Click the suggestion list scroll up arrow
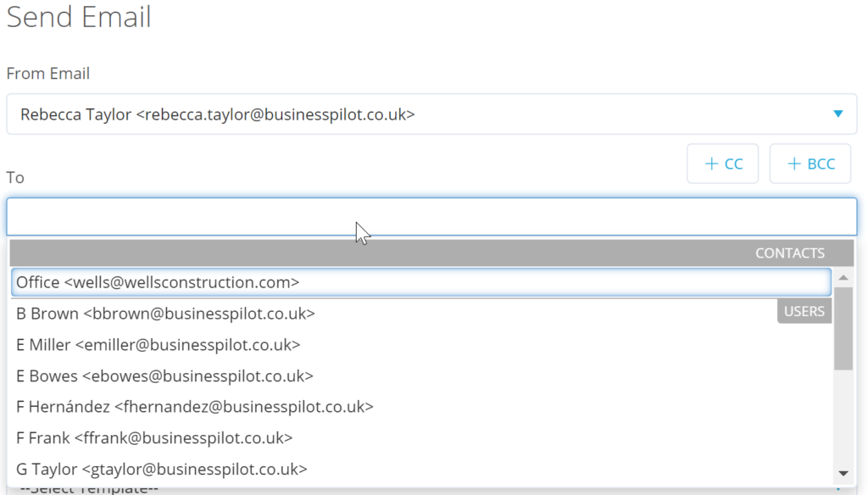The height and width of the screenshot is (495, 868). pyautogui.click(x=843, y=277)
